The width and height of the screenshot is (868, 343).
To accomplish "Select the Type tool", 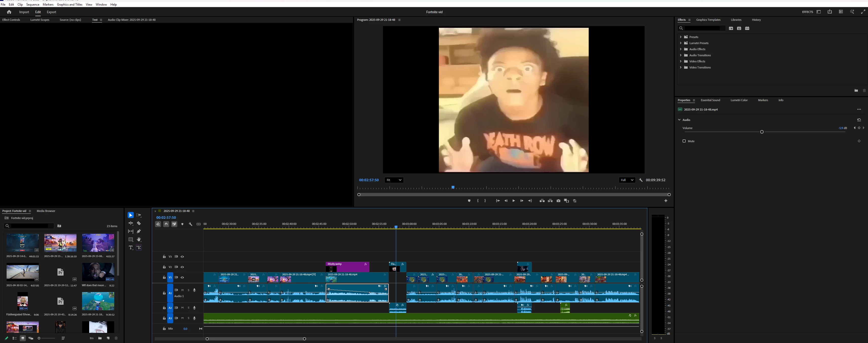I will point(131,248).
